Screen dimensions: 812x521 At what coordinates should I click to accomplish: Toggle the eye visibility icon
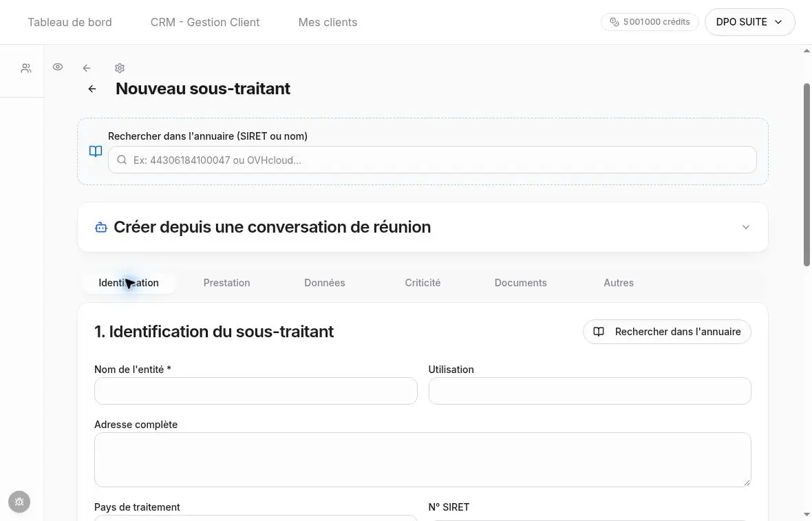click(58, 67)
